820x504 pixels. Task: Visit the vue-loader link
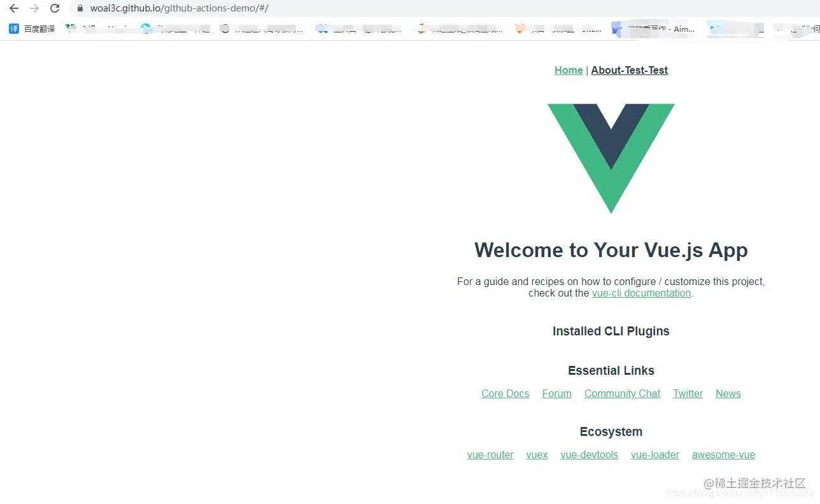click(654, 454)
